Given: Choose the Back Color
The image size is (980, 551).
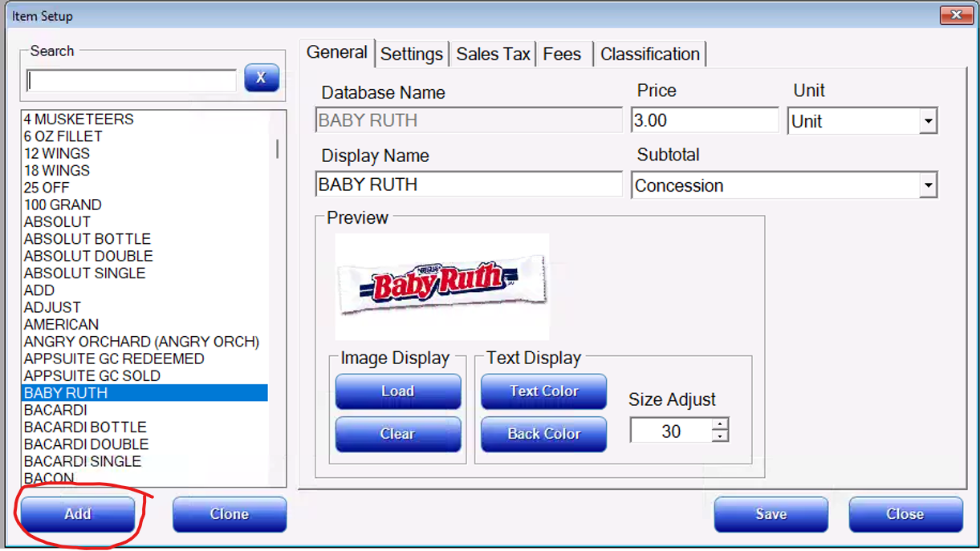Looking at the screenshot, I should pos(544,434).
